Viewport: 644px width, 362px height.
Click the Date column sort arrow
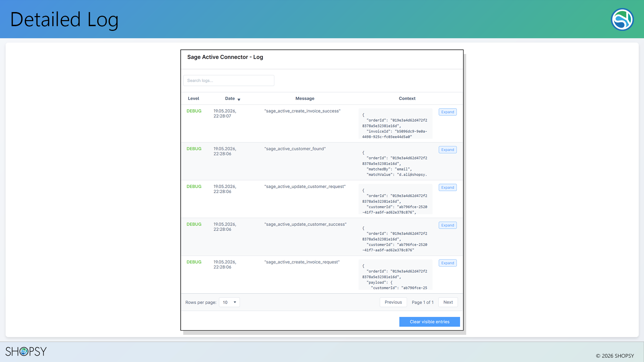pos(239,100)
